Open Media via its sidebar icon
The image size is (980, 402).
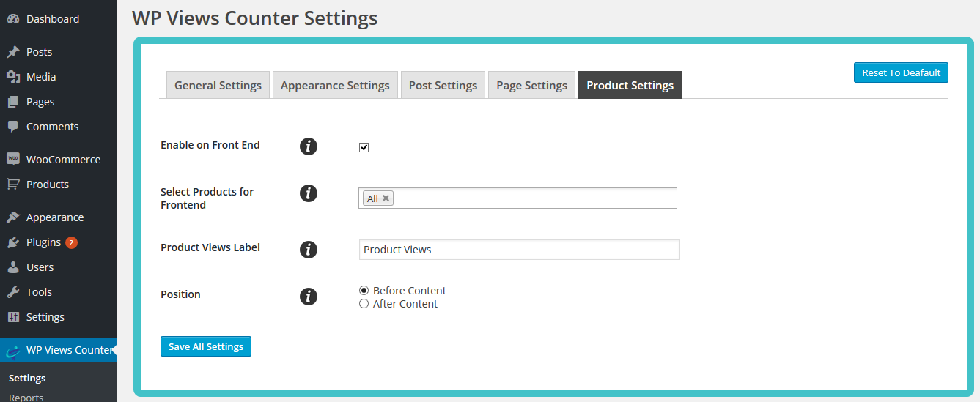(13, 77)
